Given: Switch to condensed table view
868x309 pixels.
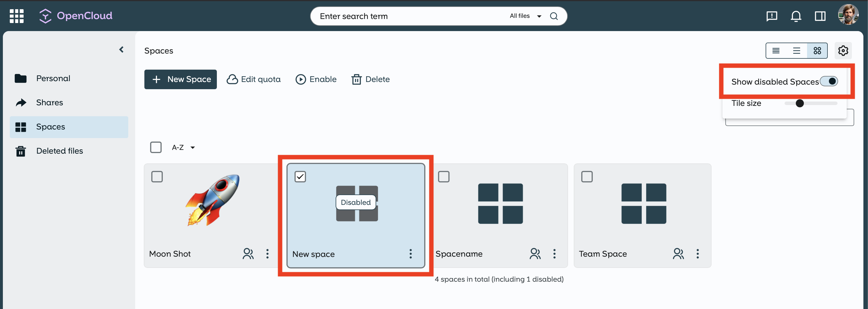Looking at the screenshot, I should [776, 51].
